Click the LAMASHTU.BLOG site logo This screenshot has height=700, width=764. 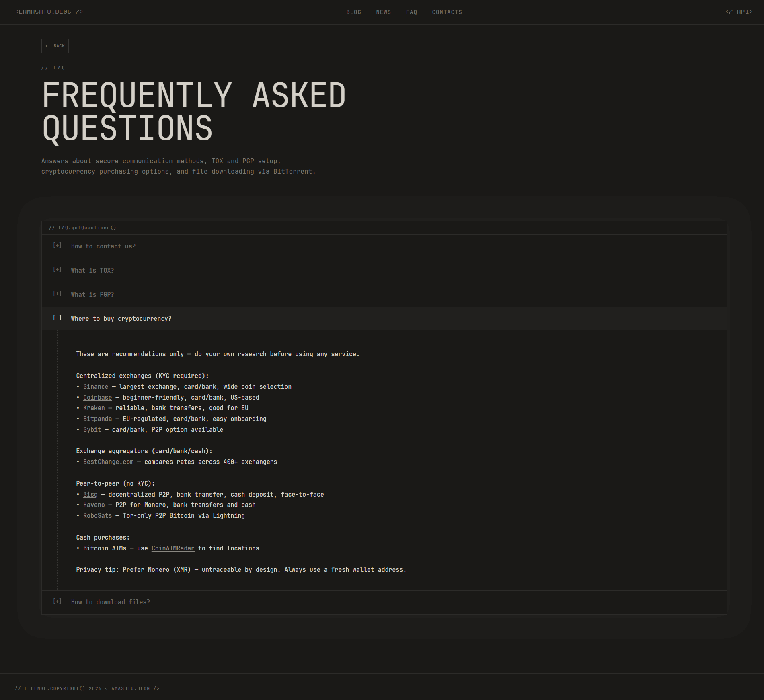tap(49, 12)
